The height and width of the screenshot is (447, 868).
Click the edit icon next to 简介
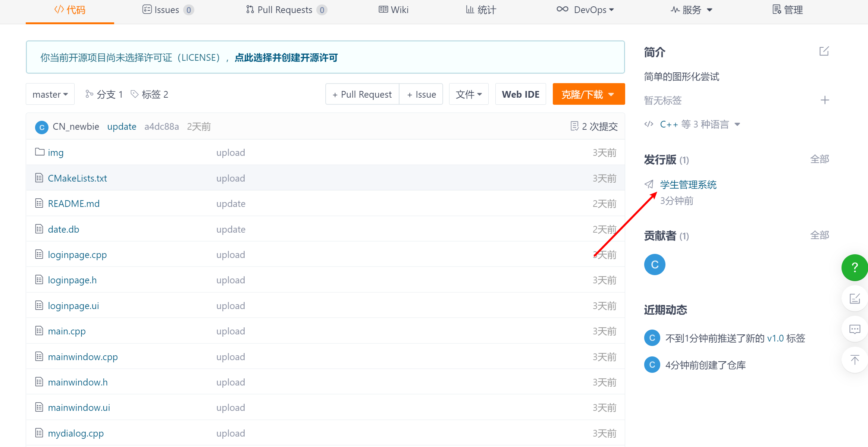824,51
